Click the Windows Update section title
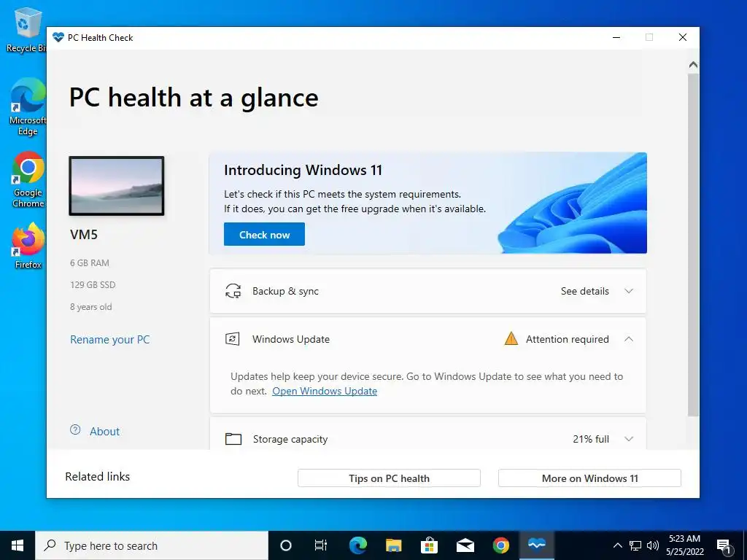Screen dimensions: 747x560 point(291,339)
